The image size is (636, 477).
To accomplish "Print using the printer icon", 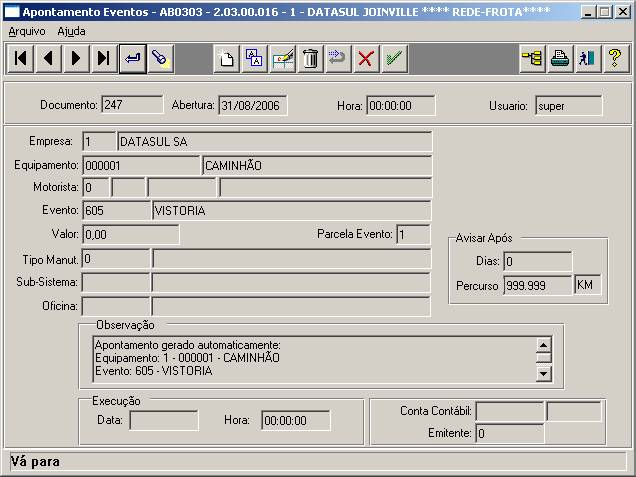I will (x=560, y=58).
